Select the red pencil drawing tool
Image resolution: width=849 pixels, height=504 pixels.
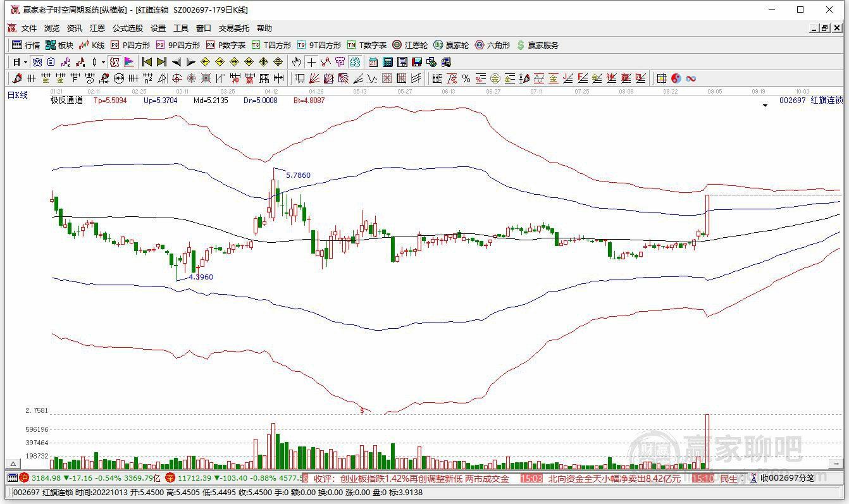pos(17,78)
